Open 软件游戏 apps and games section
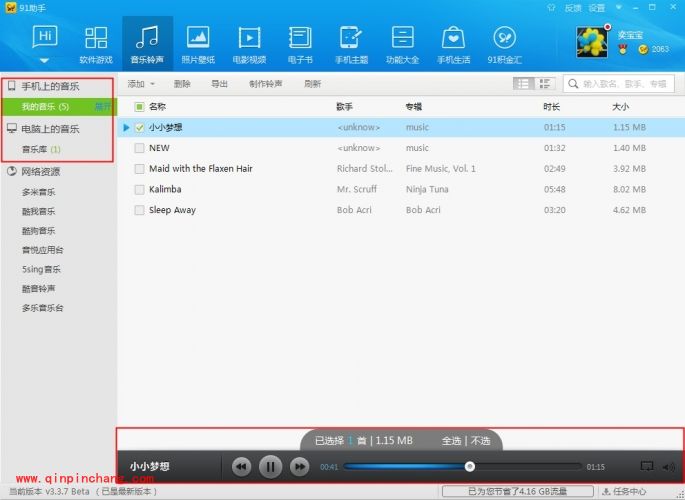Screen dimensions: 685x500 pos(96,45)
